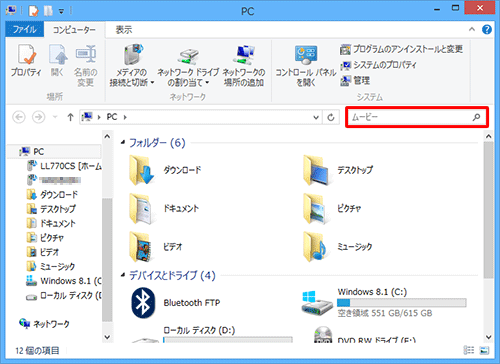Click the title bar New Folder quick icon
The width and height of the screenshot is (500, 364).
tap(48, 11)
